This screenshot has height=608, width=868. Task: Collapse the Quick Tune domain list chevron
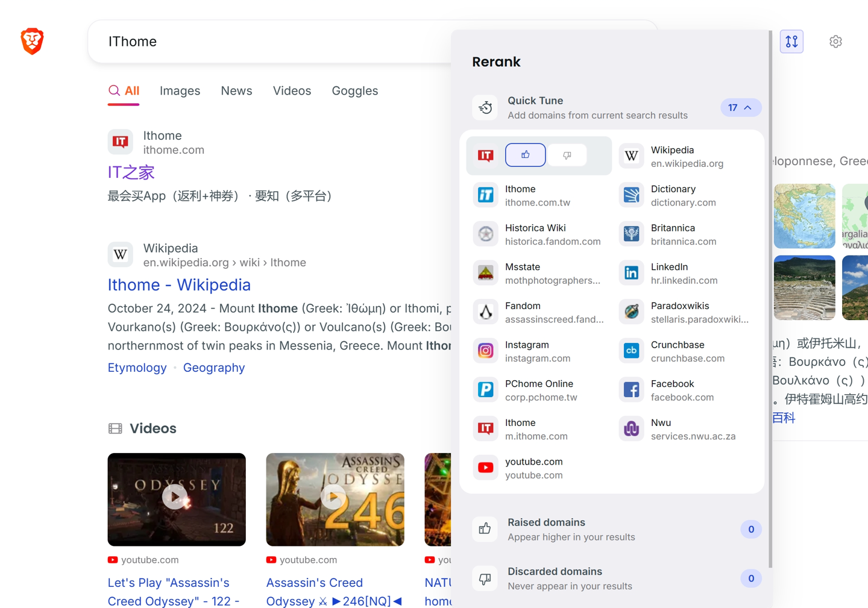click(748, 107)
